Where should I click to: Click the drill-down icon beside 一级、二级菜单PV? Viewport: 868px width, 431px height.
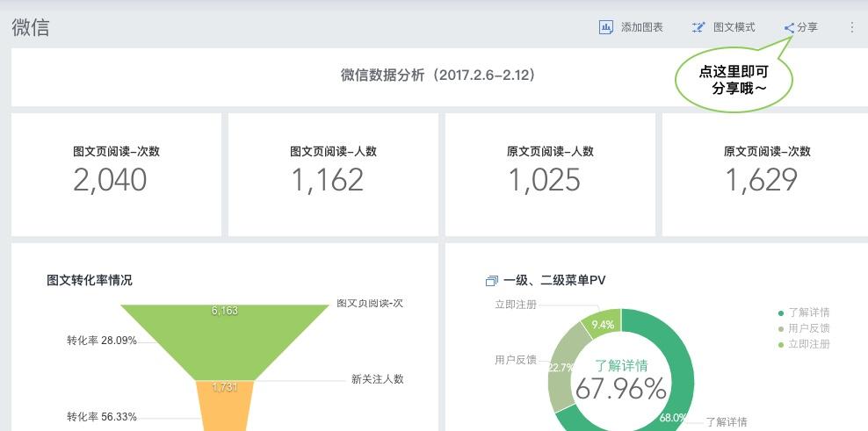click(x=492, y=281)
